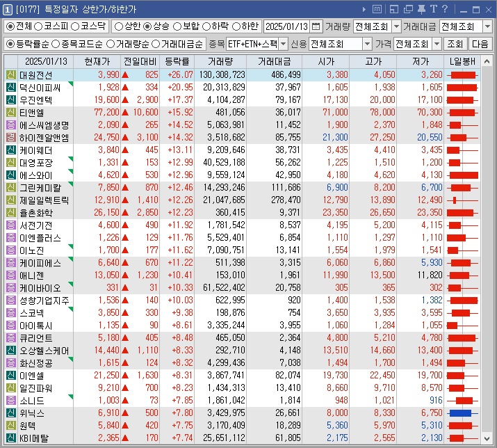Open stock 대영포장 by its name
The height and width of the screenshot is (448, 497).
click(36, 163)
